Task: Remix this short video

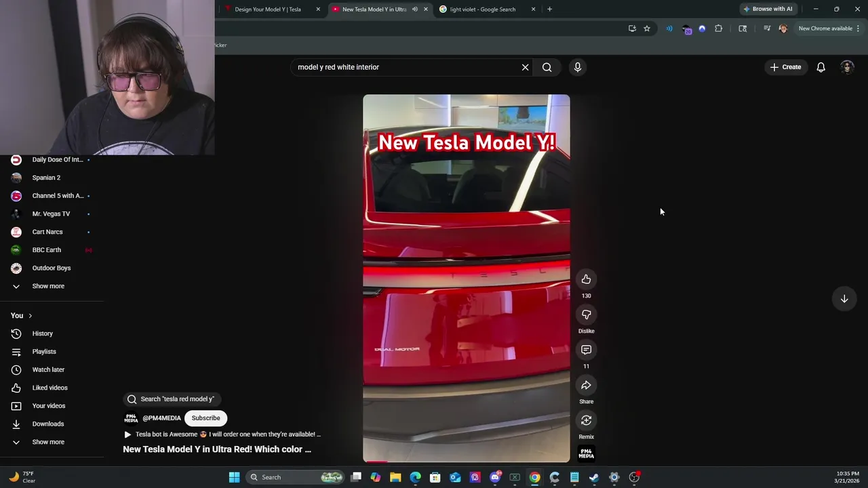Action: 586,420
